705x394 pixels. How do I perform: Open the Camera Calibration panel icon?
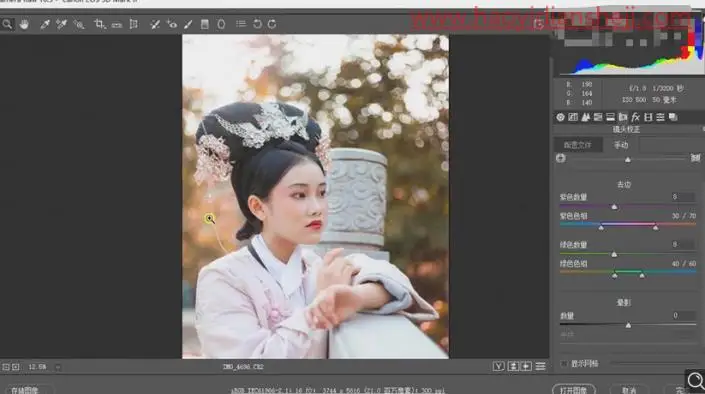click(648, 117)
